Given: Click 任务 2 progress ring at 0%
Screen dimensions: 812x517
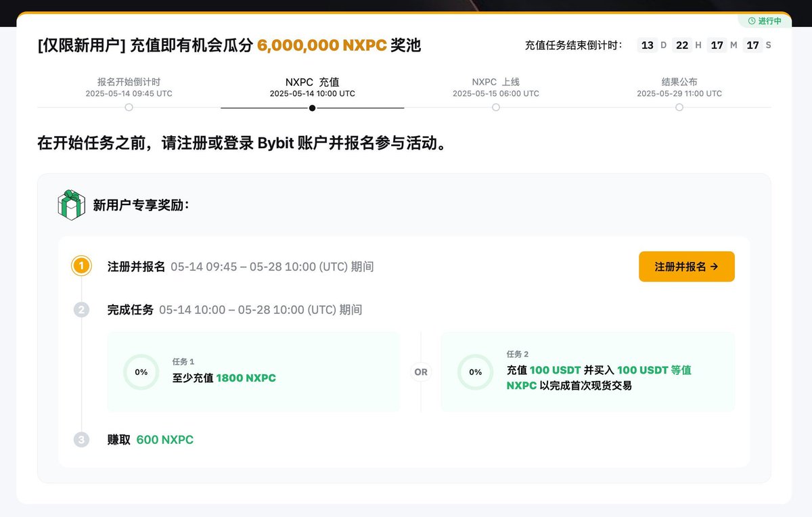Looking at the screenshot, I should point(476,372).
